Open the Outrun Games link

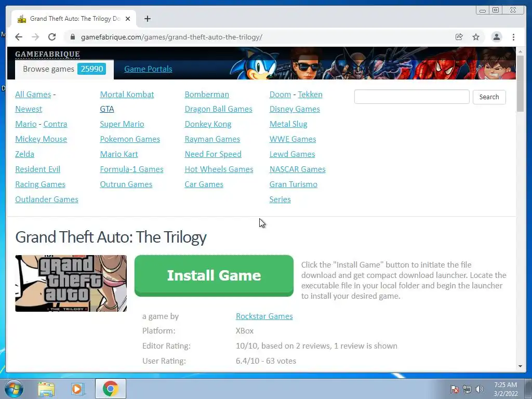[126, 184]
